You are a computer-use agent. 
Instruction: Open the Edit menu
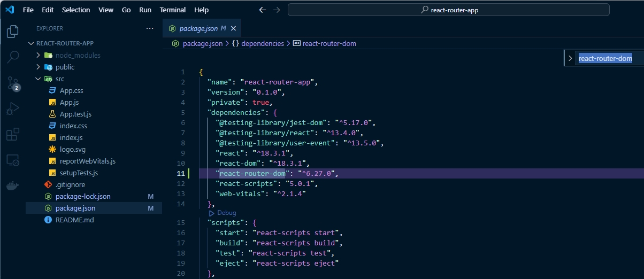(x=48, y=10)
